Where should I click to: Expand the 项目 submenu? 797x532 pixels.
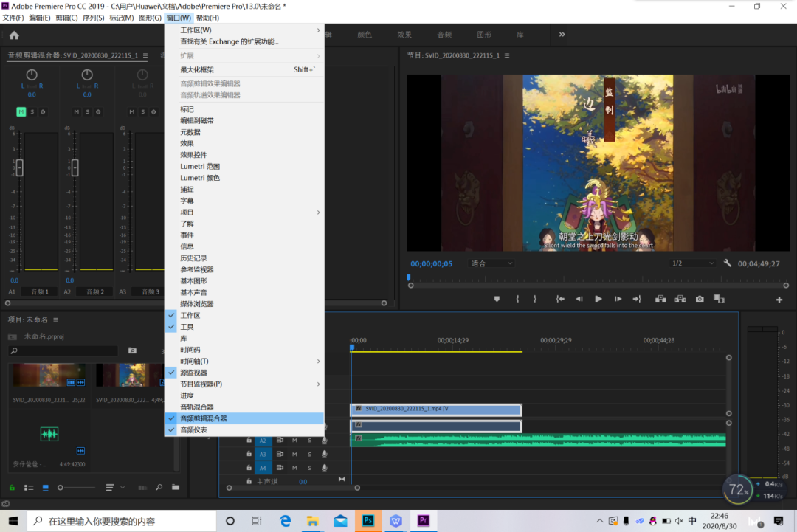244,212
